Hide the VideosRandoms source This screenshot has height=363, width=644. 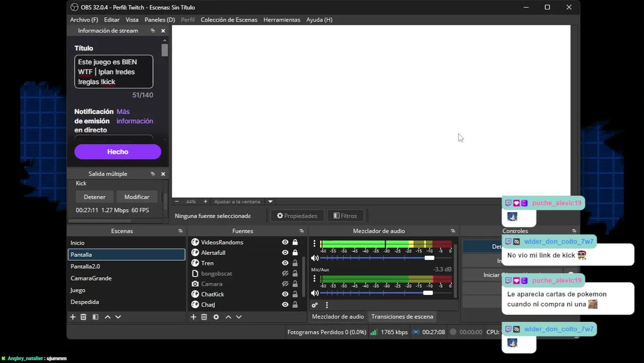pos(285,243)
